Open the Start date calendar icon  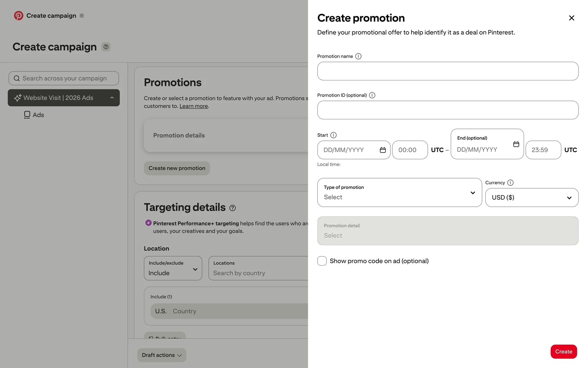pos(383,150)
